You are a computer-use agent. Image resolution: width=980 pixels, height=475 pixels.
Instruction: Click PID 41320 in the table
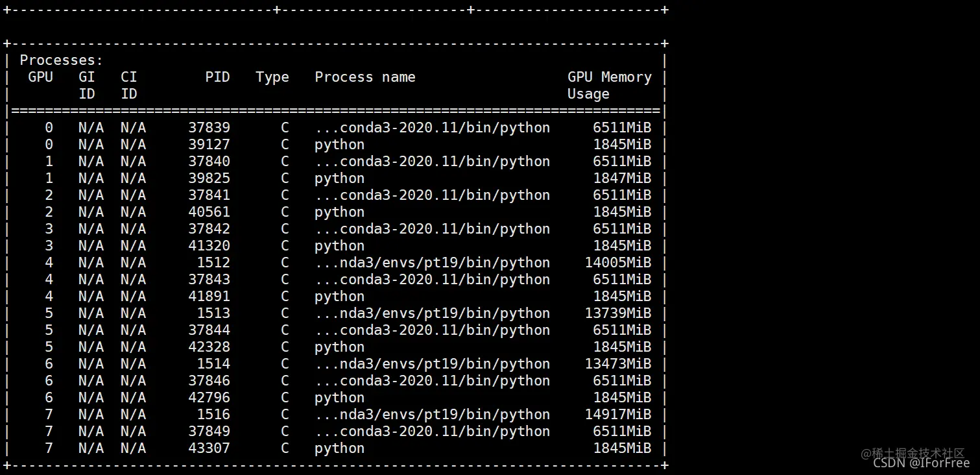pos(209,246)
